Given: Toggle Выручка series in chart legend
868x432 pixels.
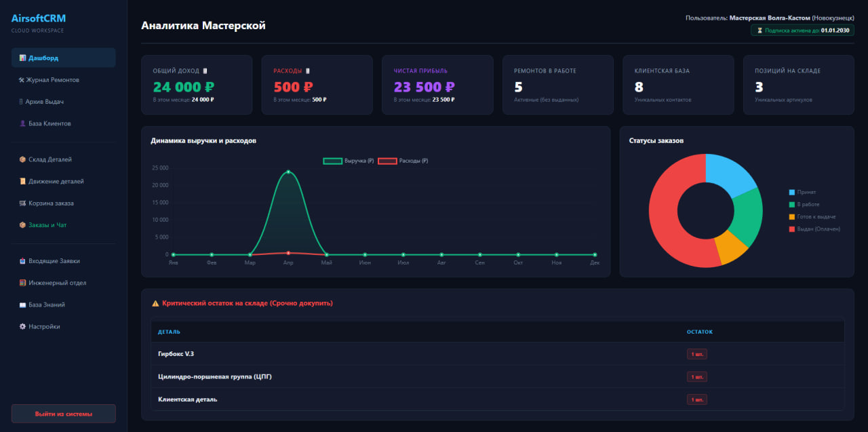Looking at the screenshot, I should 349,161.
